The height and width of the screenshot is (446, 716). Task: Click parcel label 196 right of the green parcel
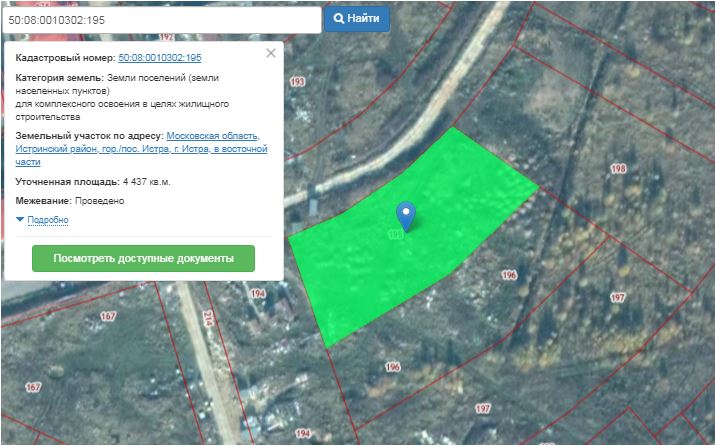509,275
